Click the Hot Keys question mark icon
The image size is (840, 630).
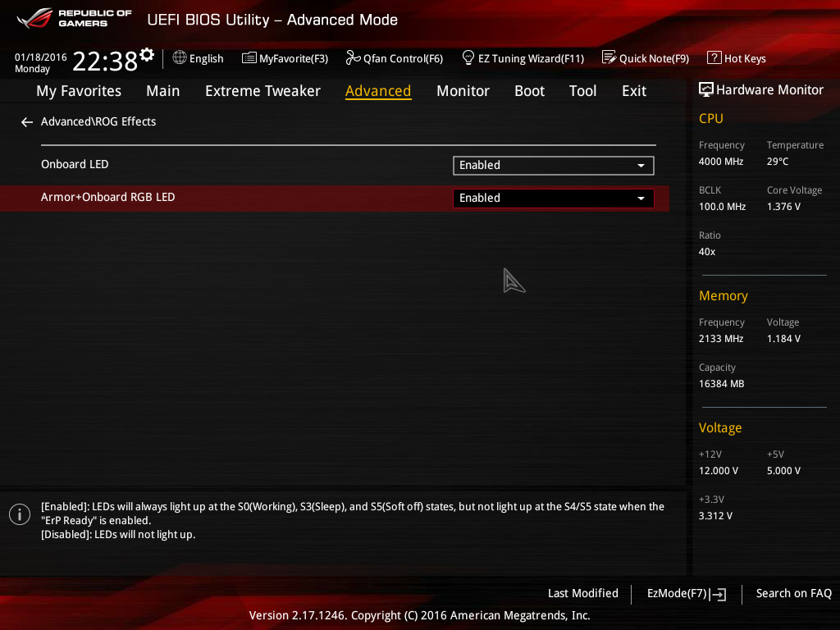point(714,57)
